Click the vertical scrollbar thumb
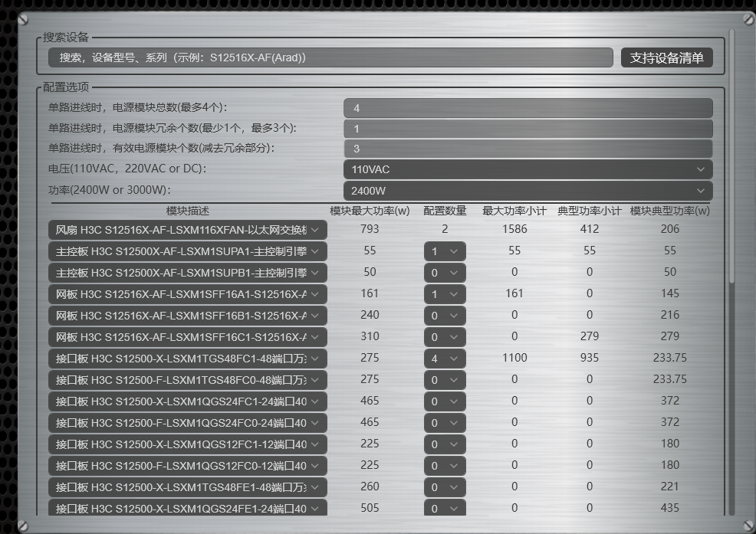Screen dimensions: 756x534 click(x=731, y=156)
